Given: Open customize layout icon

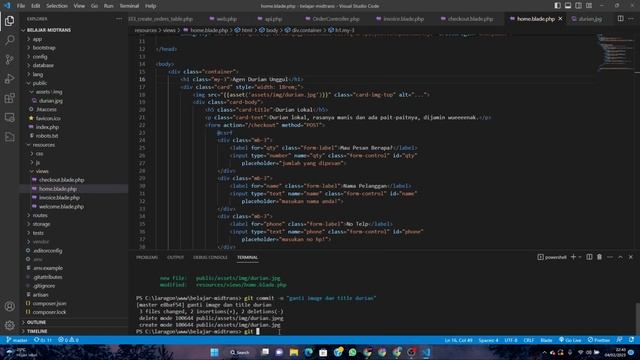Looking at the screenshot, I should point(589,6).
